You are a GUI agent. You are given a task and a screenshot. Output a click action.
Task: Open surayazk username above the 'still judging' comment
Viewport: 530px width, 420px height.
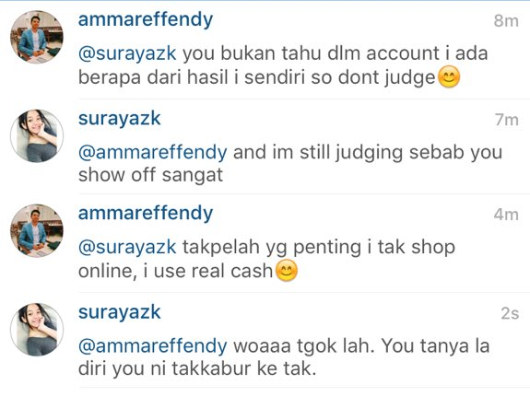119,119
